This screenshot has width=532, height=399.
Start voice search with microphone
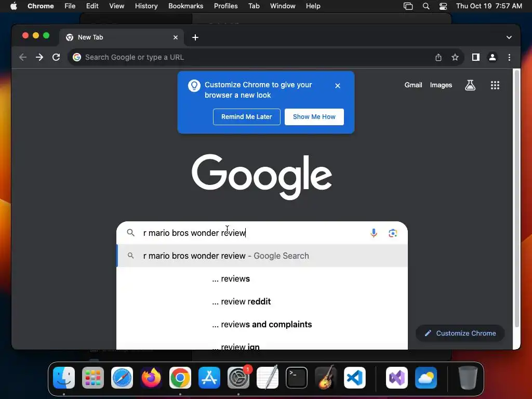(374, 233)
